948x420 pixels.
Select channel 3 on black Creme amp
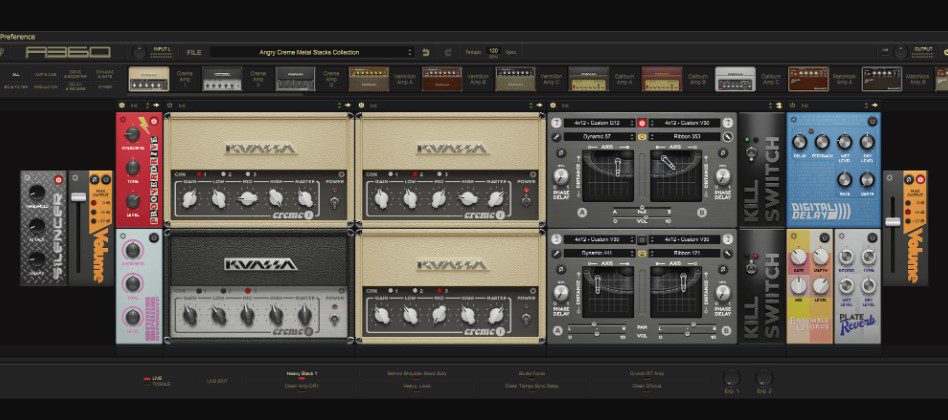(x=248, y=291)
